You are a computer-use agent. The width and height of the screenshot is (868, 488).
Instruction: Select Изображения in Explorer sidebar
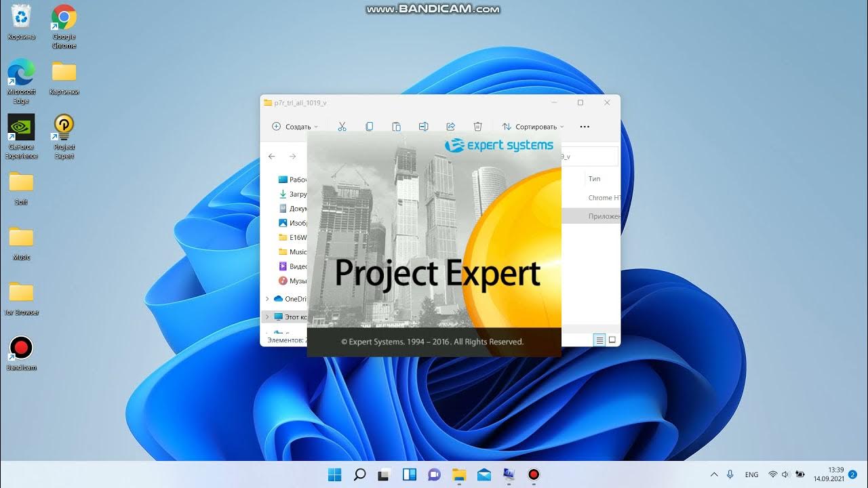pos(292,223)
